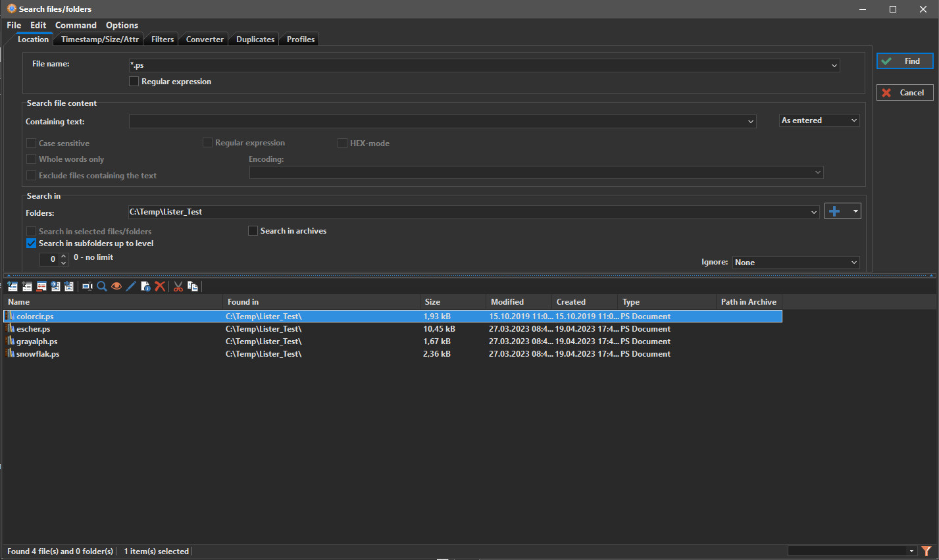Click the rename icon in results toolbar
The height and width of the screenshot is (560, 939).
(x=87, y=286)
